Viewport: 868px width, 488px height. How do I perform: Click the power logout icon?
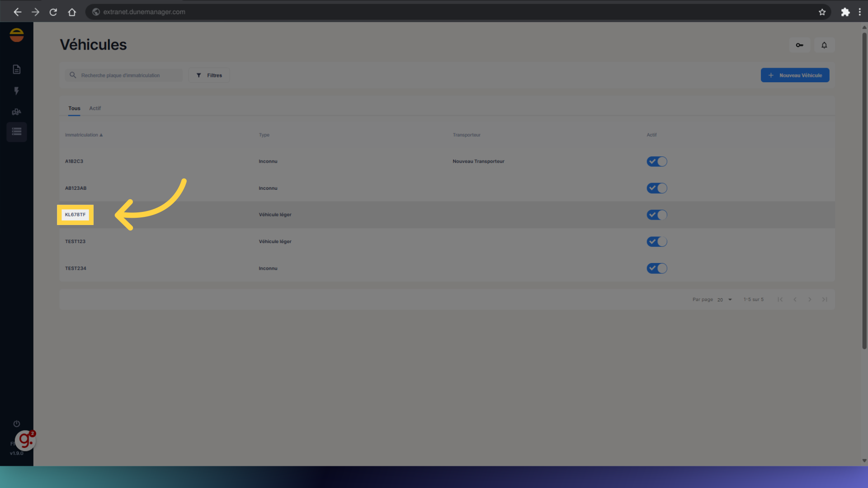pos(17,424)
